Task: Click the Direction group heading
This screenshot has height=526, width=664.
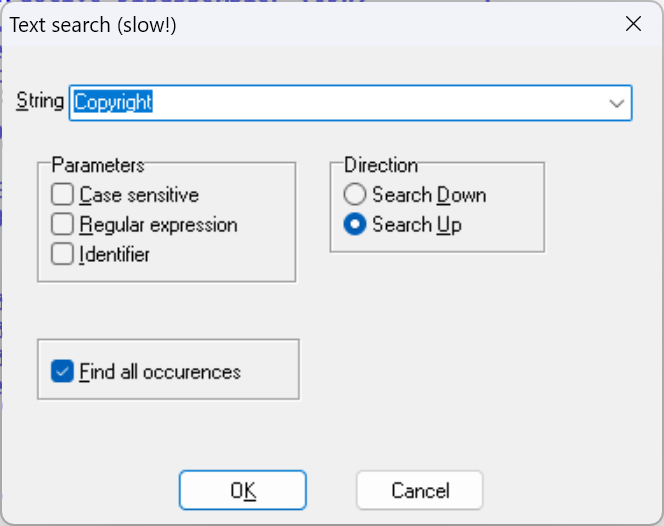Action: click(381, 165)
